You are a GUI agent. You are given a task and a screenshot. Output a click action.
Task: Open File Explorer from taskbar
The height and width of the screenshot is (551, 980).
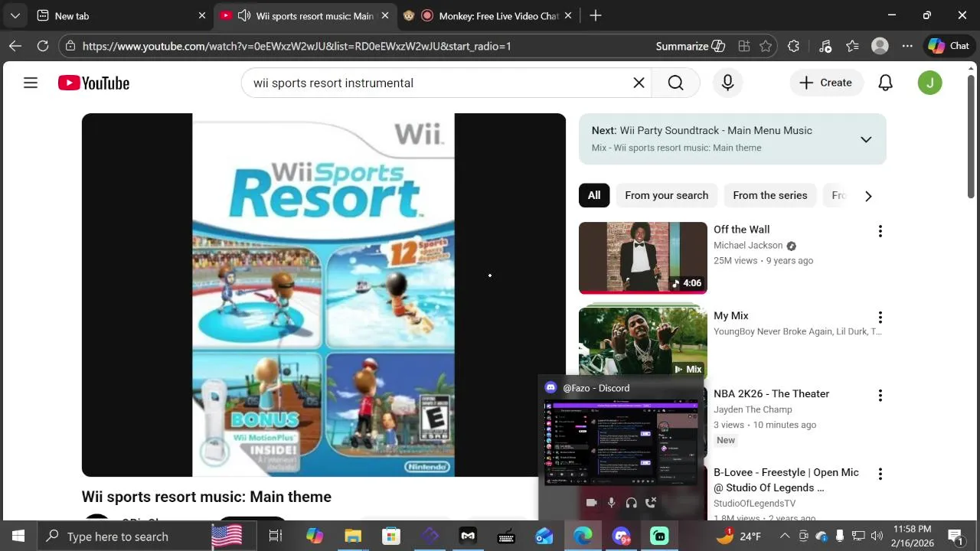353,536
